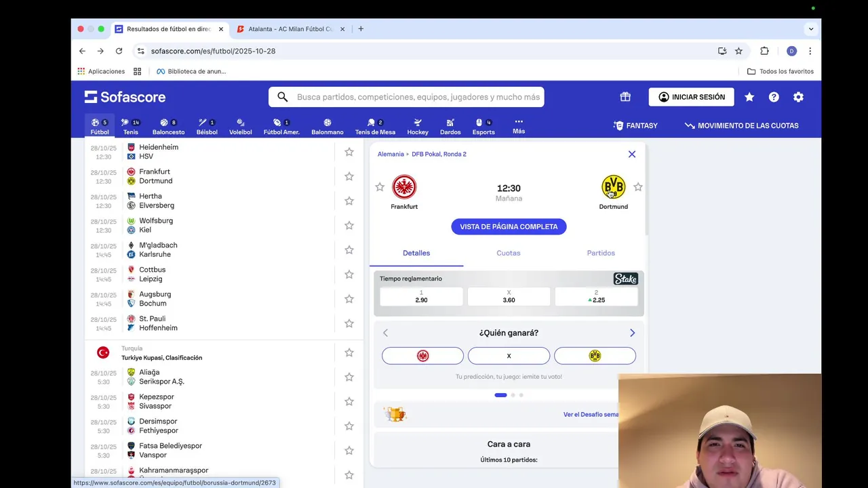Favorite the Wolfsburg vs Kiel match
The height and width of the screenshot is (488, 868).
pyautogui.click(x=349, y=225)
